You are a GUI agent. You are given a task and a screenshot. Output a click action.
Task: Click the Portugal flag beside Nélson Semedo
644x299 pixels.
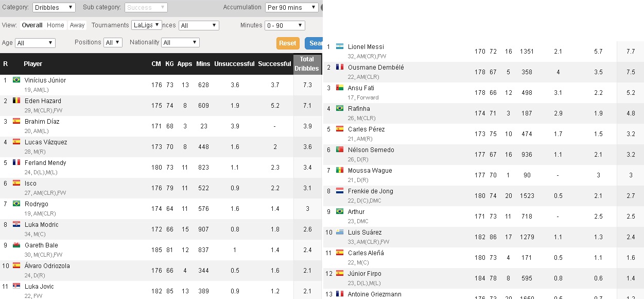coord(339,149)
